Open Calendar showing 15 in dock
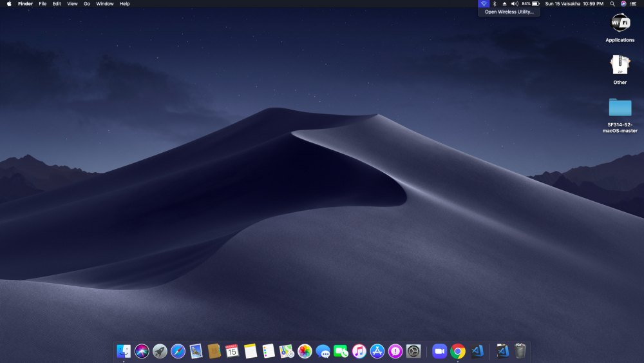The height and width of the screenshot is (363, 644). (x=232, y=351)
